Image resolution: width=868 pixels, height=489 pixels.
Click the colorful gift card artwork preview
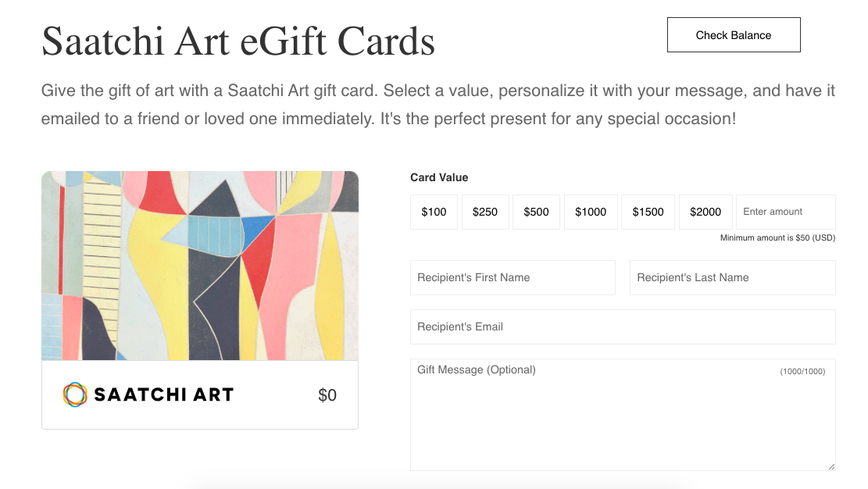200,266
